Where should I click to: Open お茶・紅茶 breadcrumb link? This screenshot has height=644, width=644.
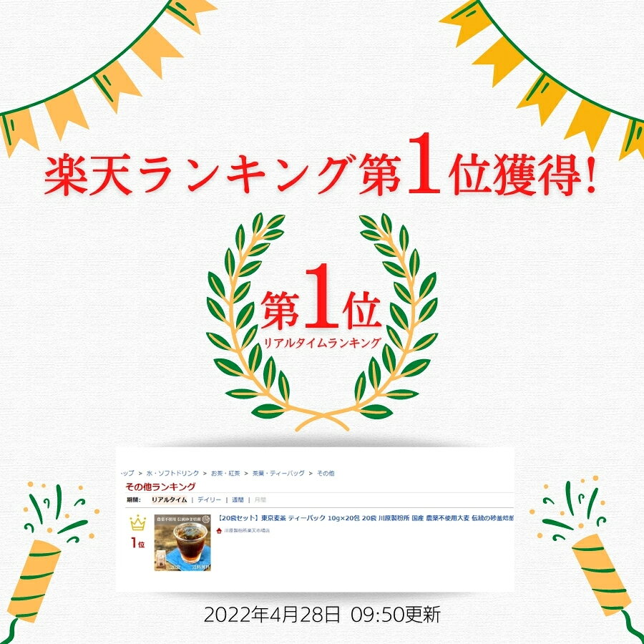[x=225, y=473]
